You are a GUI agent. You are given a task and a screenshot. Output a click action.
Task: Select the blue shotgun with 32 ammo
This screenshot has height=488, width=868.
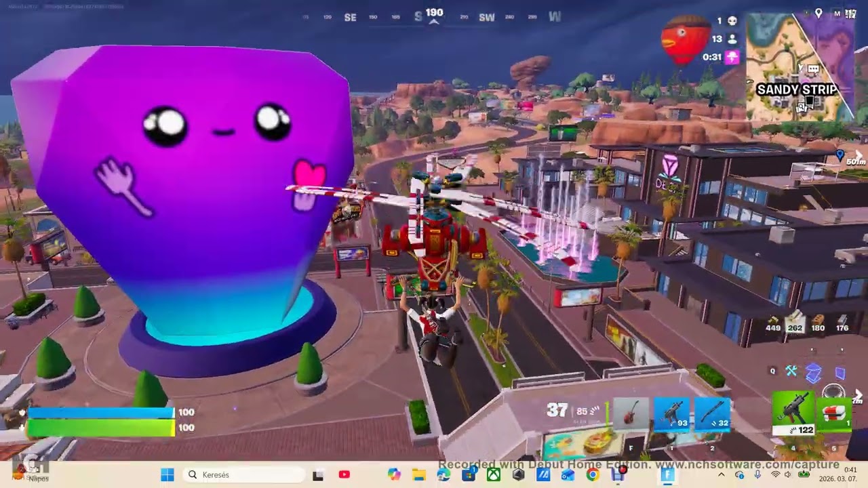tap(713, 415)
